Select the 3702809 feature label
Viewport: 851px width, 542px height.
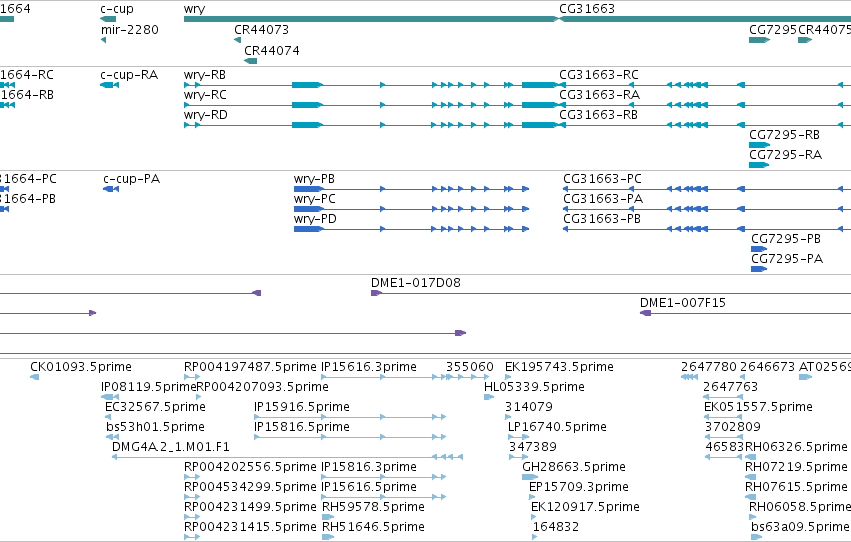(733, 427)
